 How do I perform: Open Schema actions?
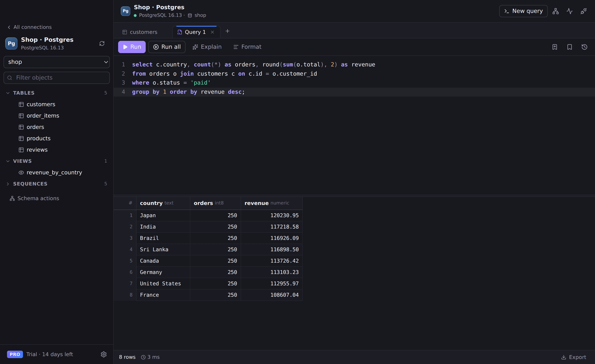(x=35, y=198)
